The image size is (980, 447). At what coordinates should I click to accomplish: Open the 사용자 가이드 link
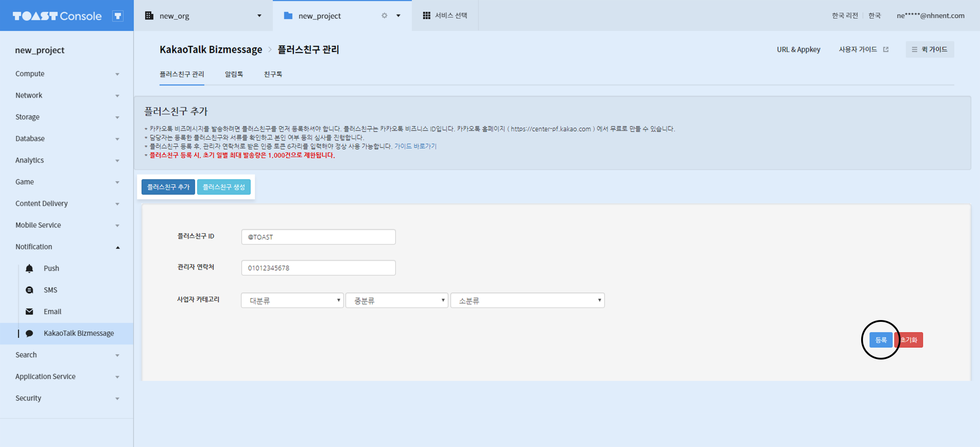858,49
